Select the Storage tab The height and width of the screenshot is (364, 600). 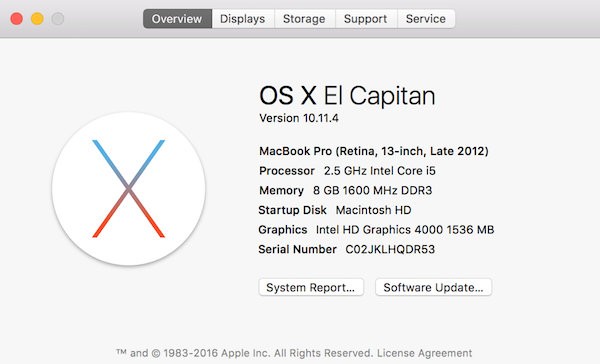point(304,19)
